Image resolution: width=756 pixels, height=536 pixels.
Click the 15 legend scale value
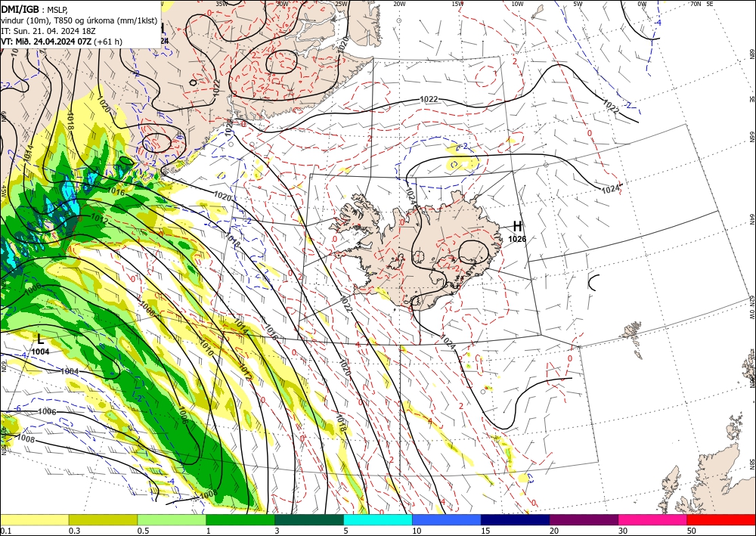[x=485, y=531]
